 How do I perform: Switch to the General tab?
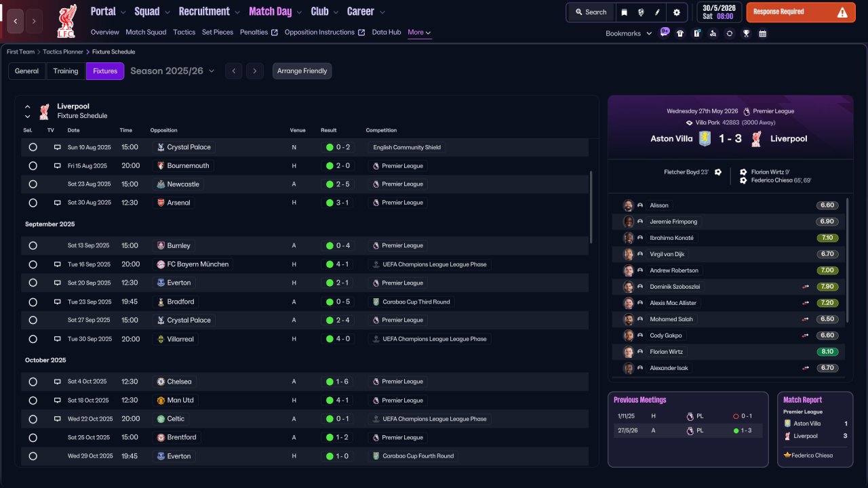point(26,71)
